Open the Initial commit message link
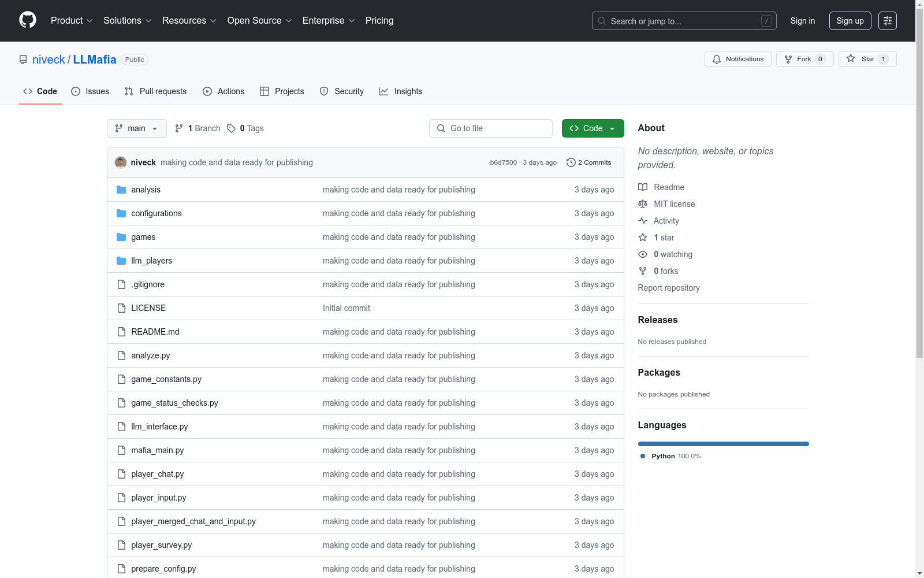Viewport: 924px width, 578px height. (x=346, y=308)
